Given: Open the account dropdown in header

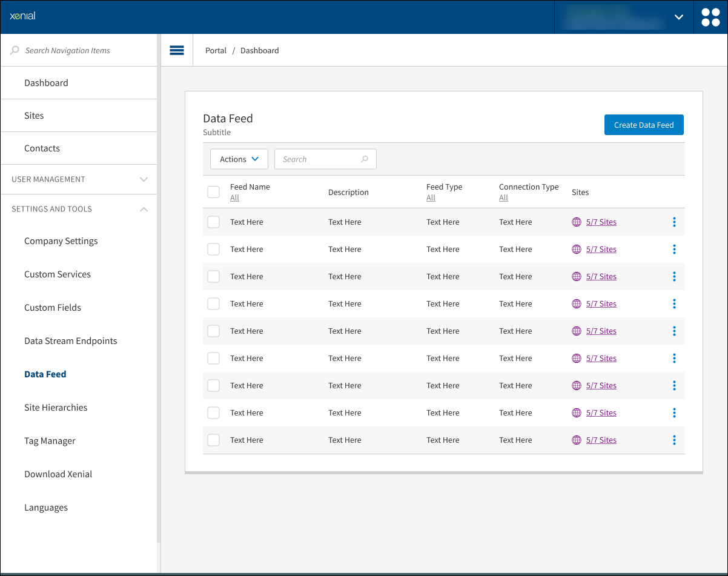Looking at the screenshot, I should click(x=679, y=17).
